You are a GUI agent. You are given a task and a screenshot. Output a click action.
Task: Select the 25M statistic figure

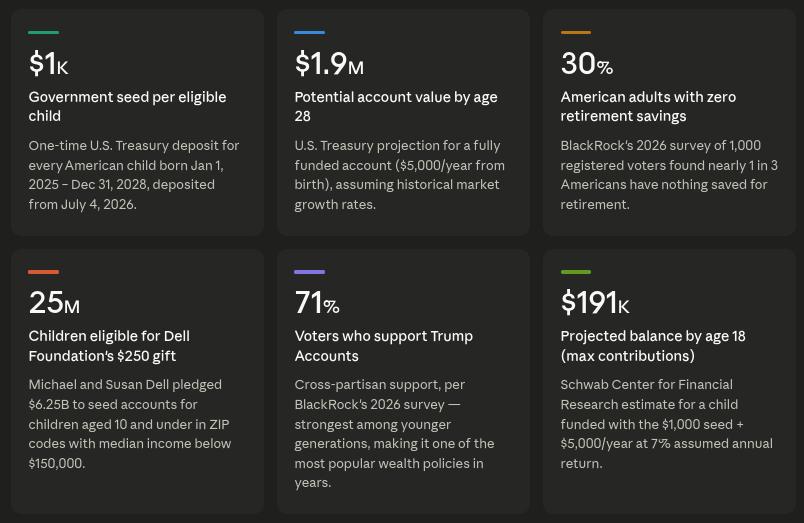(54, 303)
